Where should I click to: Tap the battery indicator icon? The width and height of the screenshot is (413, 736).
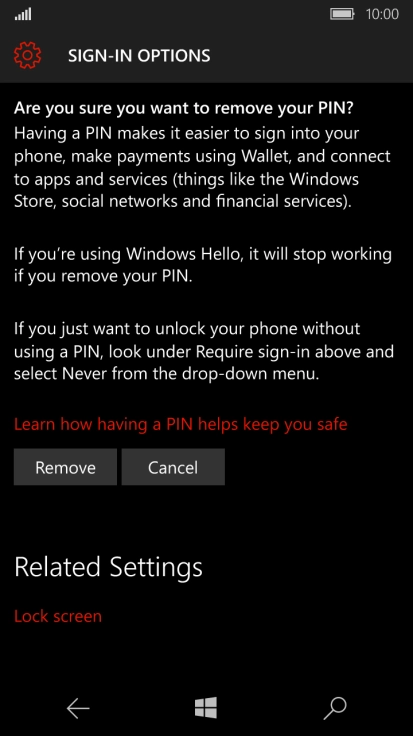[342, 14]
